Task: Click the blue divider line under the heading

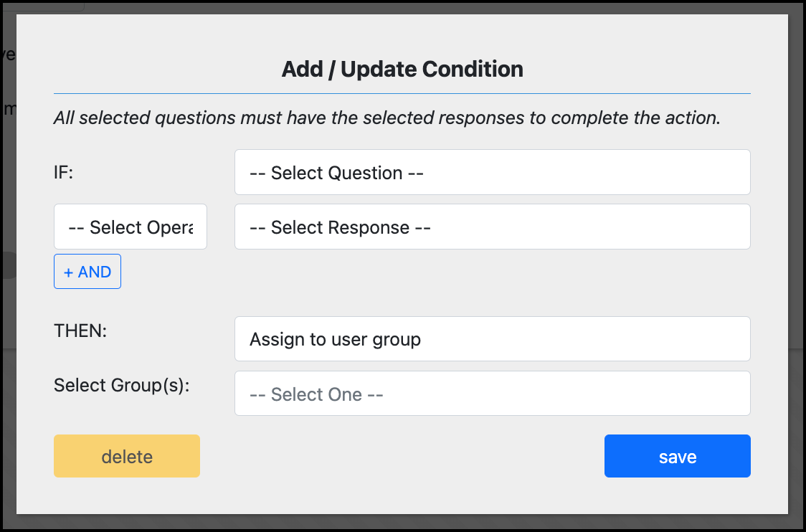Action: pos(402,93)
